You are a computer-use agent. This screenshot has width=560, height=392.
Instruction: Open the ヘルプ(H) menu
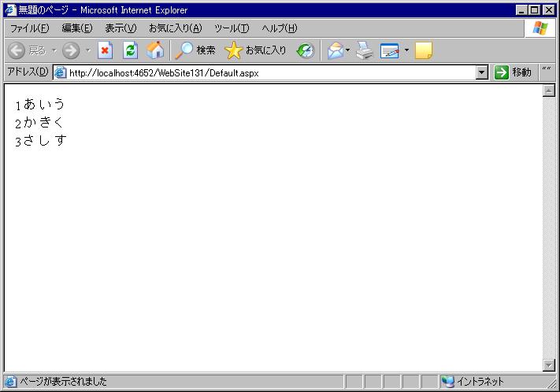point(280,28)
